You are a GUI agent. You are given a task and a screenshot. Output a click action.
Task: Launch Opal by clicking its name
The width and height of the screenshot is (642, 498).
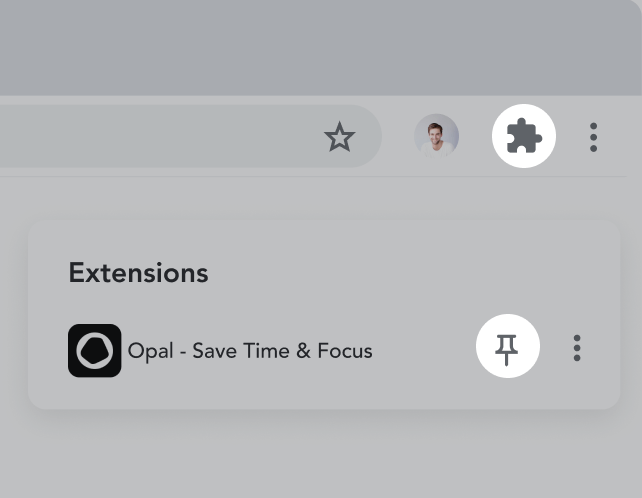250,351
